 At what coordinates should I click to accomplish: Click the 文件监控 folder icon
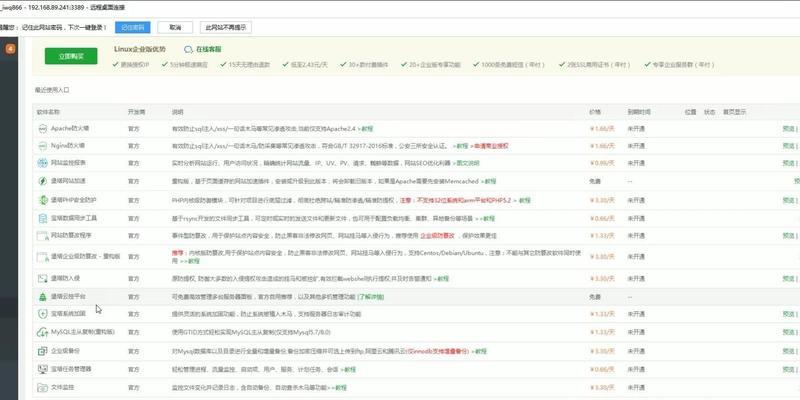43,388
